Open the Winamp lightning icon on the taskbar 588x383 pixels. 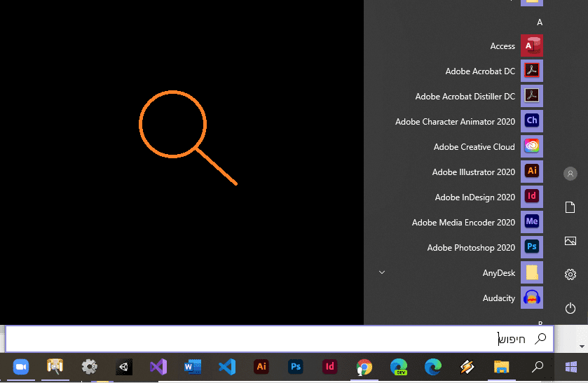(x=467, y=367)
